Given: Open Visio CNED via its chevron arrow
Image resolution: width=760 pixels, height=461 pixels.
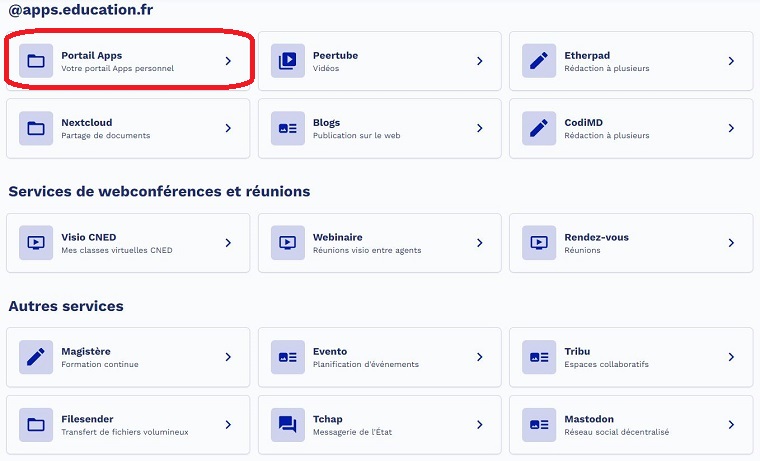Looking at the screenshot, I should [228, 243].
